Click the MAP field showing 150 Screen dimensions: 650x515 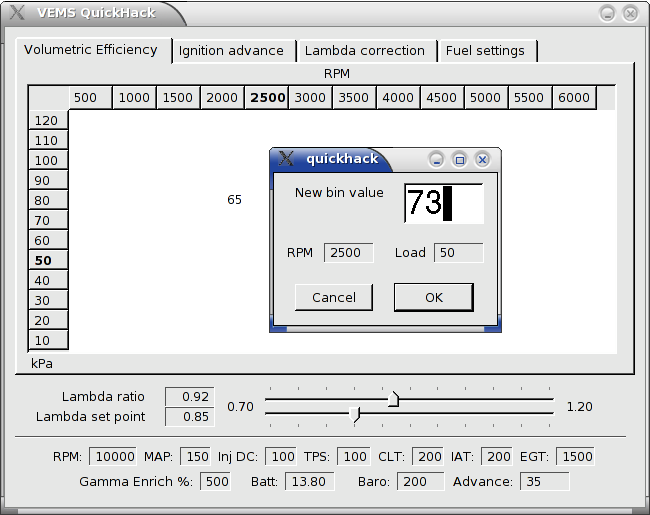pyautogui.click(x=195, y=457)
